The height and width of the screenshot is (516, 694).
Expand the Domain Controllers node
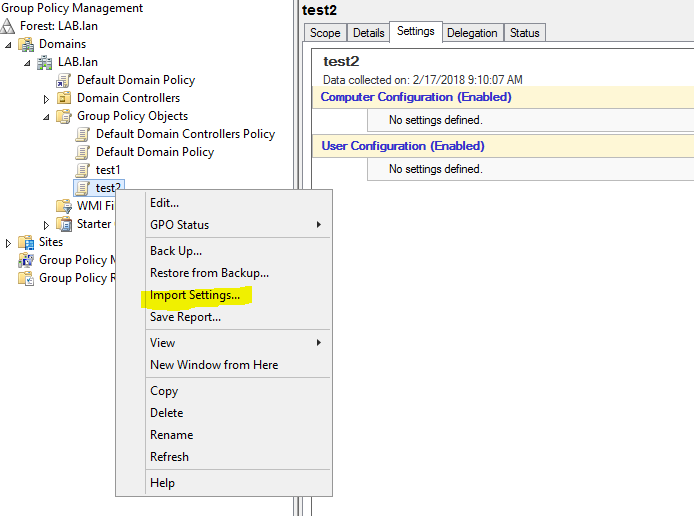pos(46,99)
